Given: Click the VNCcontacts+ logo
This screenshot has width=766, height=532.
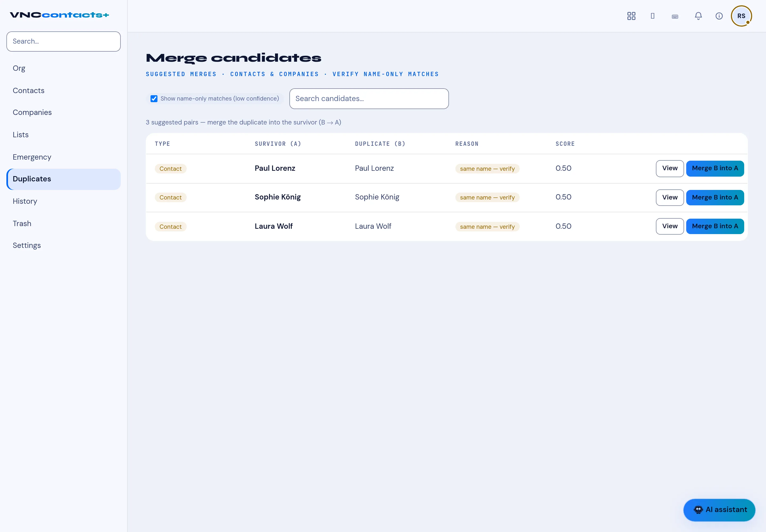Looking at the screenshot, I should click(x=59, y=15).
